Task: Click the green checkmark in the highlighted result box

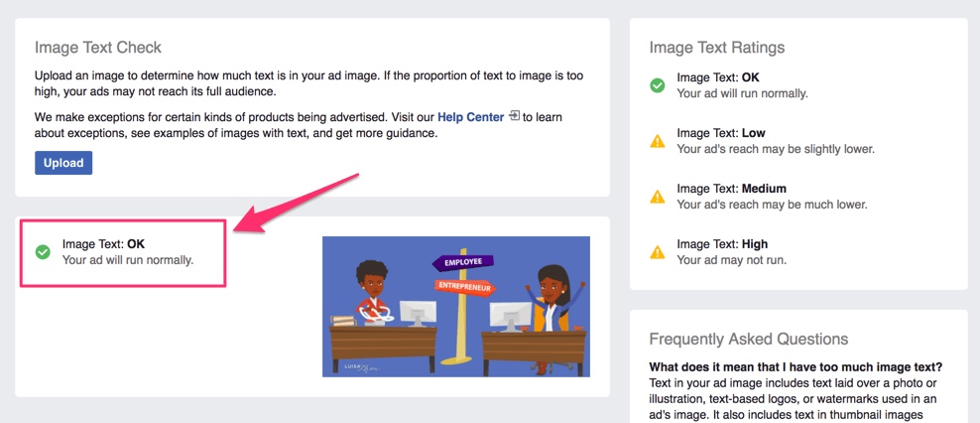Action: 43,252
